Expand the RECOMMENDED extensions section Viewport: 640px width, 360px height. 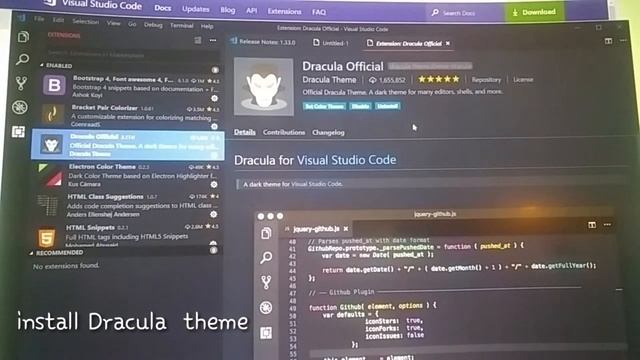pos(57,253)
